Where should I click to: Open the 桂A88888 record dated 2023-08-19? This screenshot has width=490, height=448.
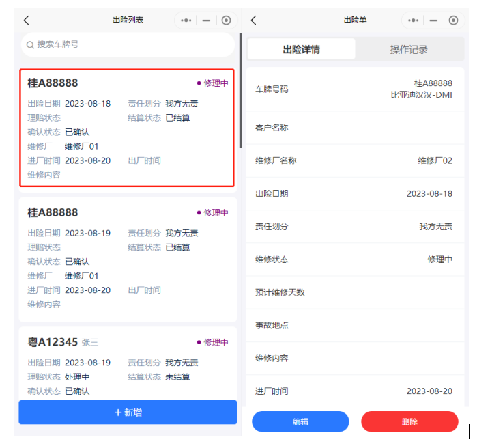(x=127, y=257)
